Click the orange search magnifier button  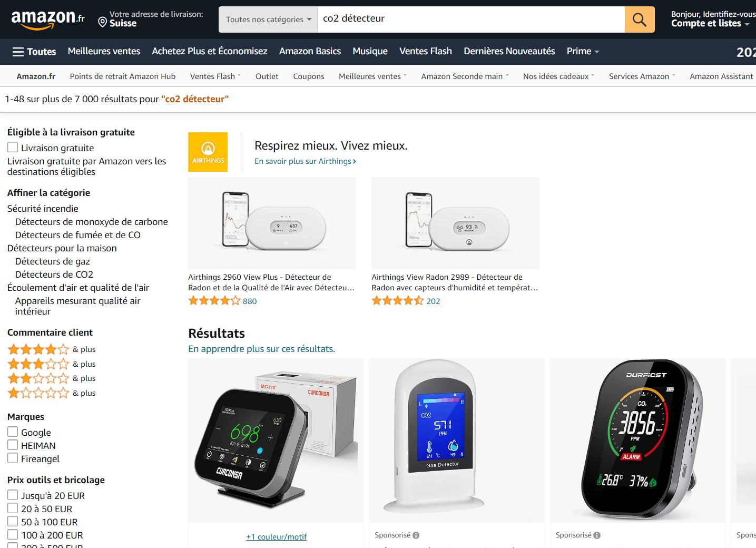[x=640, y=19]
